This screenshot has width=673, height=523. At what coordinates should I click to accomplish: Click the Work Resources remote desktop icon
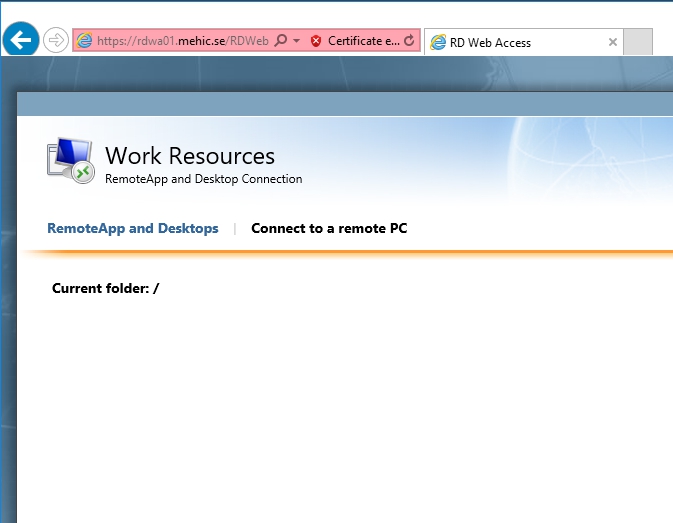coord(71,160)
